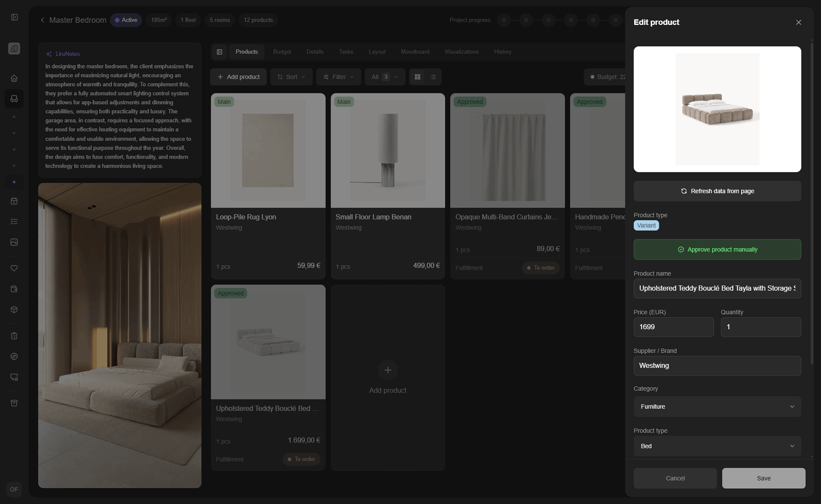821x504 pixels.
Task: Toggle grid view for products
Action: pyautogui.click(x=417, y=77)
